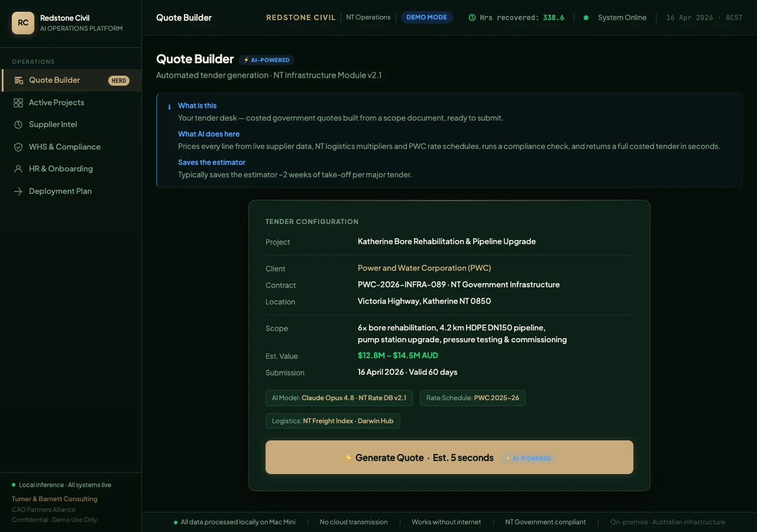Open WHS & Compliance section
The width and height of the screenshot is (757, 532).
pos(71,147)
